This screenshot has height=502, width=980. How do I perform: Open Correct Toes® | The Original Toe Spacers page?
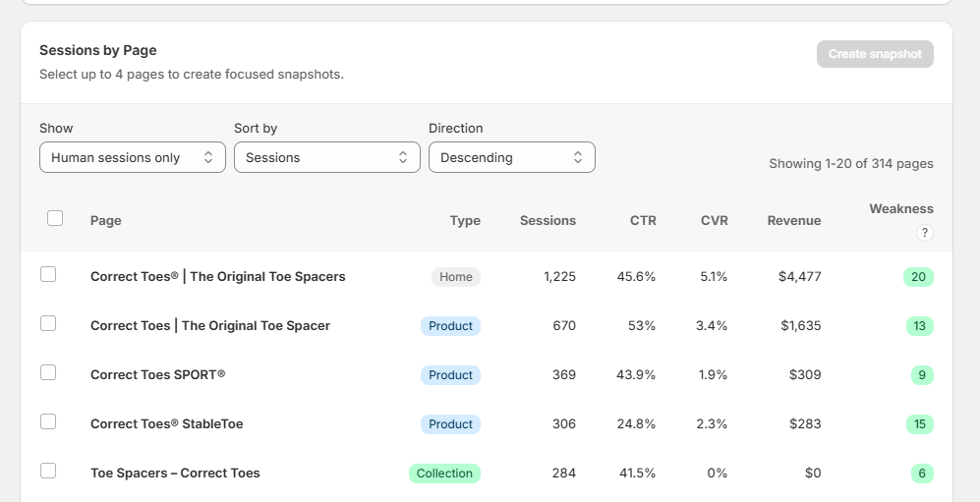point(217,277)
